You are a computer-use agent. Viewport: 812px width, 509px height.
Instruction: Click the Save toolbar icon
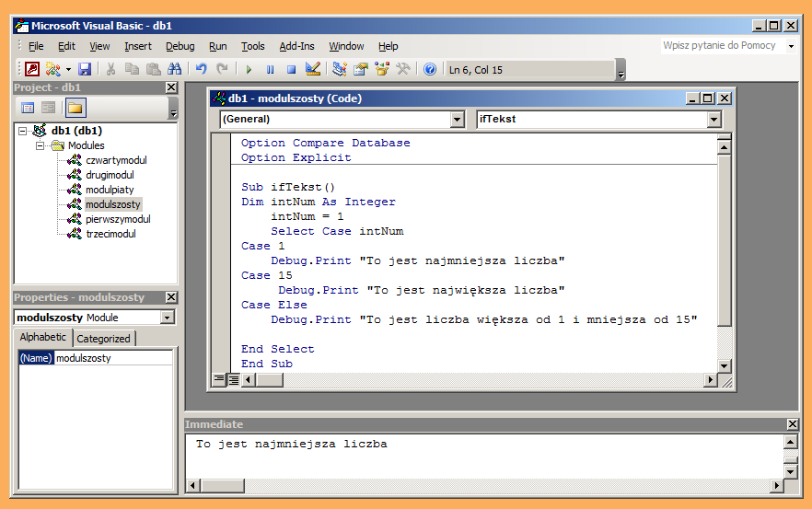click(x=85, y=69)
